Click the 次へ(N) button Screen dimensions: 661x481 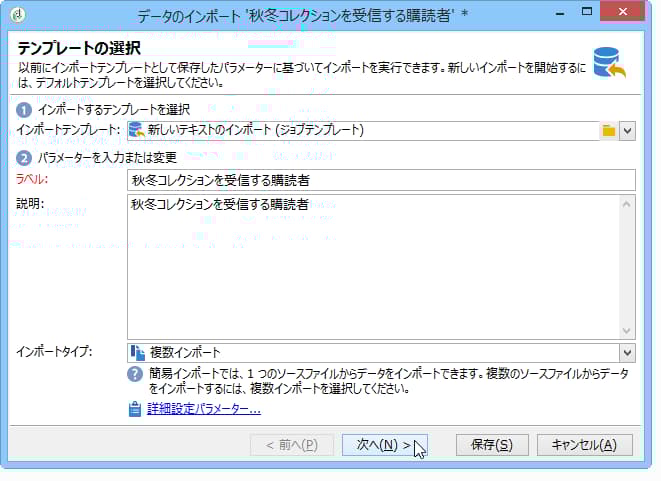tap(384, 445)
